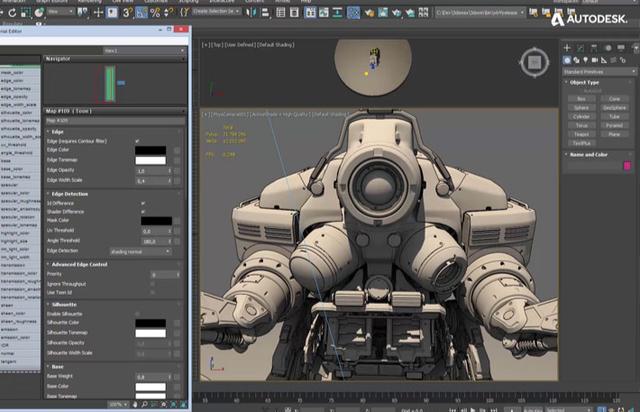Open the Create tab plus icon in Command Panel
The image size is (640, 412).
pos(567,47)
